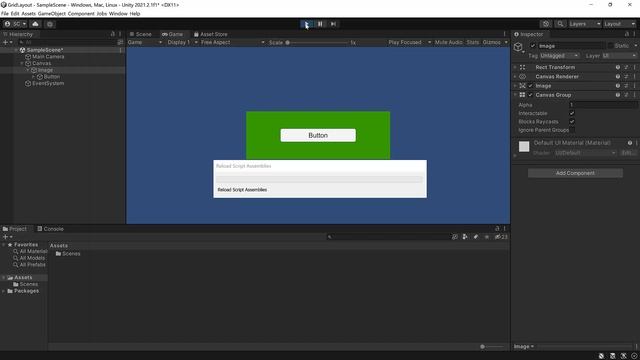Open the Play Focused dropdown
Viewport: 640px width, 360px height.
click(x=409, y=42)
